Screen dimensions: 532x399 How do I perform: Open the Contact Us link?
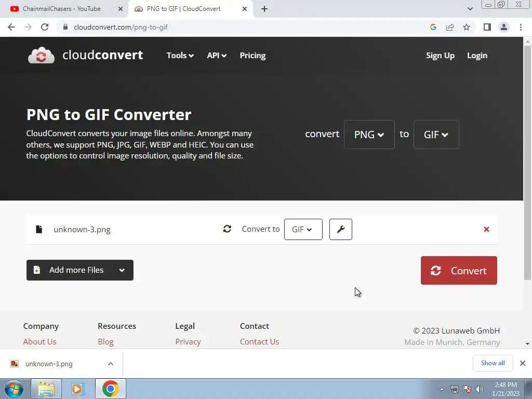coord(259,342)
